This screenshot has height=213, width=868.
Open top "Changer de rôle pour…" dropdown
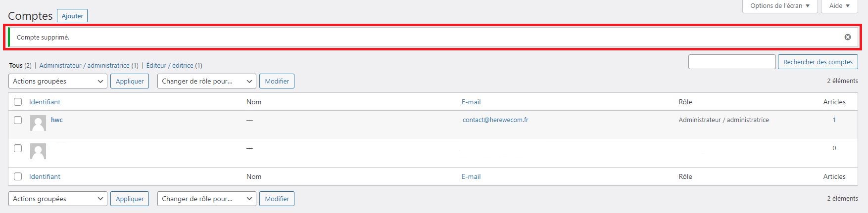(x=207, y=81)
